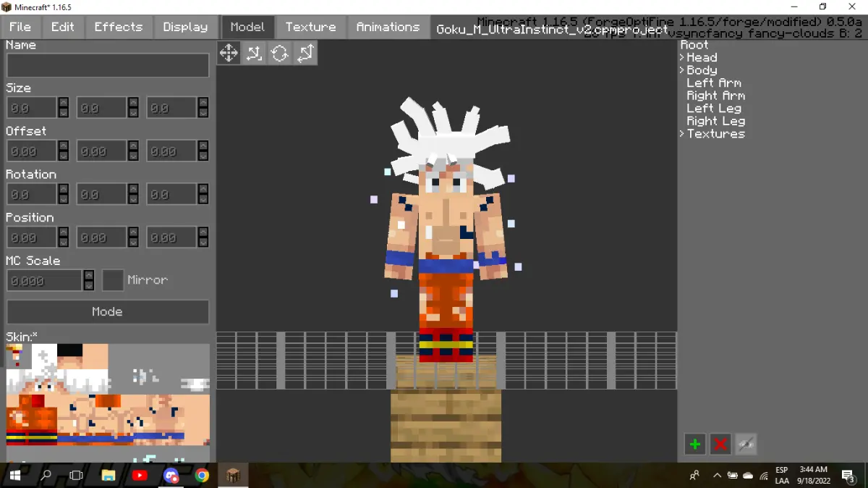Select Right Leg in model tree
This screenshot has height=488, width=868.
[x=716, y=121]
